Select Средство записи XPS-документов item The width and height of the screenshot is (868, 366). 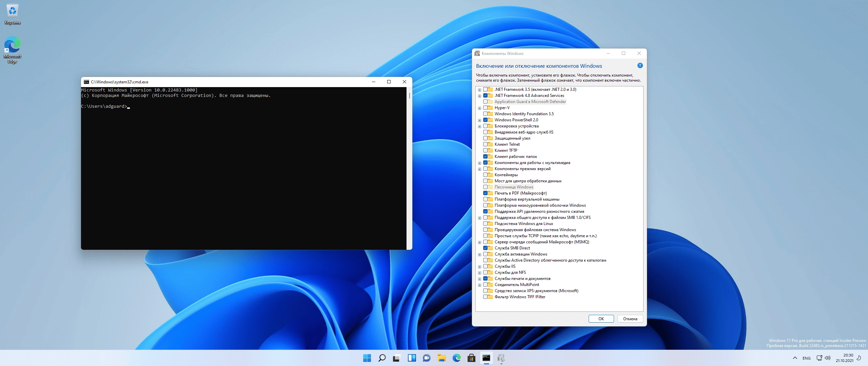(536, 291)
